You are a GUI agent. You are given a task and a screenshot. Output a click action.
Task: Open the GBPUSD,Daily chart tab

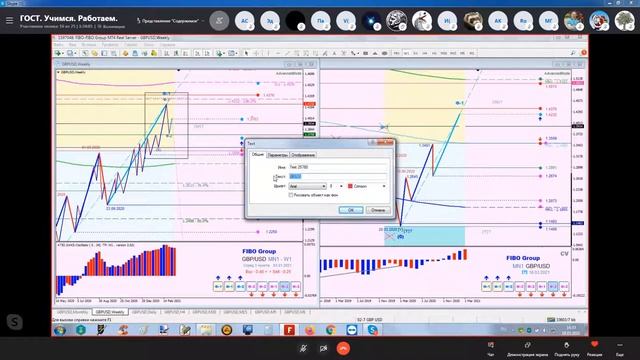coord(144,312)
